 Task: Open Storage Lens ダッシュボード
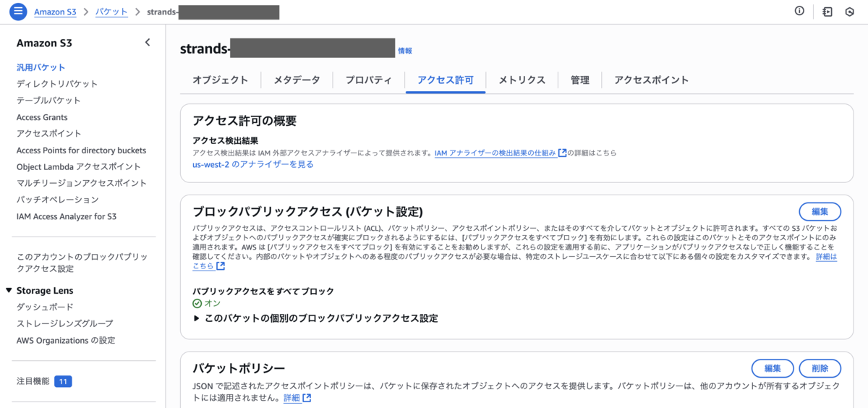coord(45,307)
